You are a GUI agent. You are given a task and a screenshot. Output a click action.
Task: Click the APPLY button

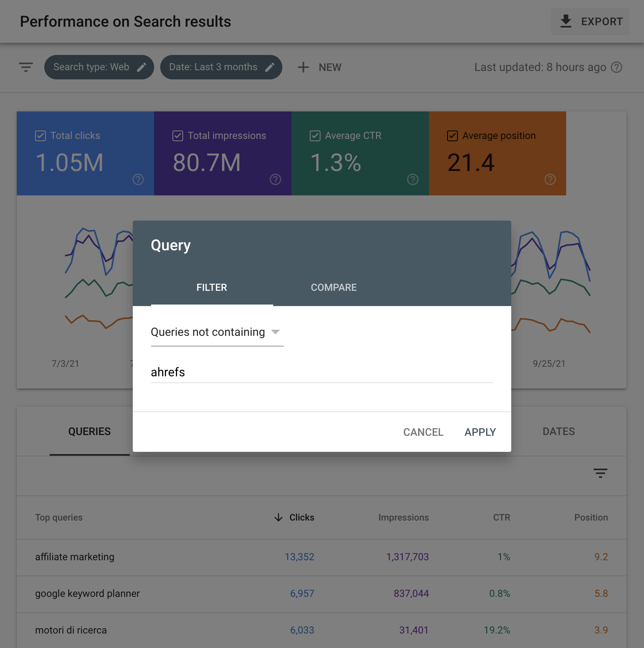tap(480, 432)
